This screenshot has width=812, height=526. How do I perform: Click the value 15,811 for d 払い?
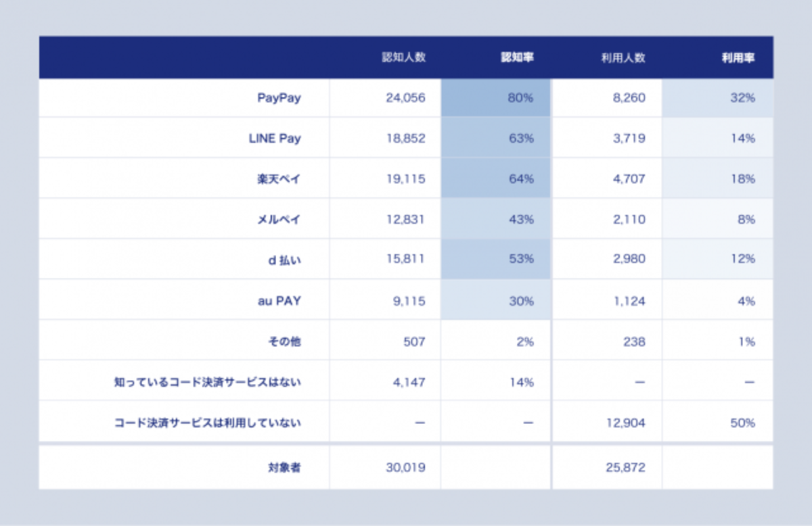tap(406, 260)
